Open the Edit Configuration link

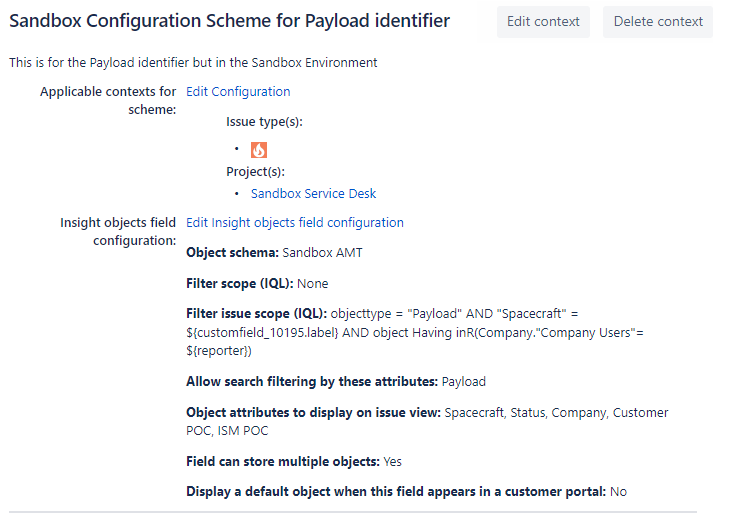point(238,91)
